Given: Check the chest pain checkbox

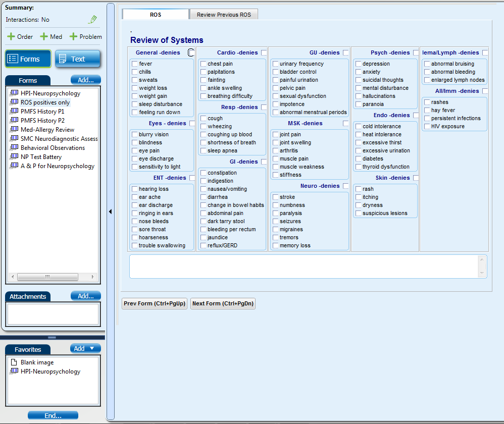Looking at the screenshot, I should 203,64.
